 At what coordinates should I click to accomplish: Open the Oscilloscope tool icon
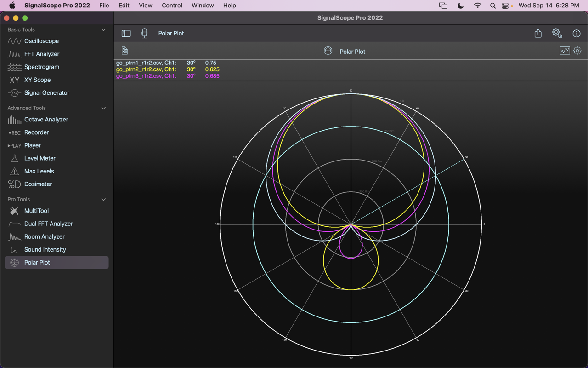(14, 41)
